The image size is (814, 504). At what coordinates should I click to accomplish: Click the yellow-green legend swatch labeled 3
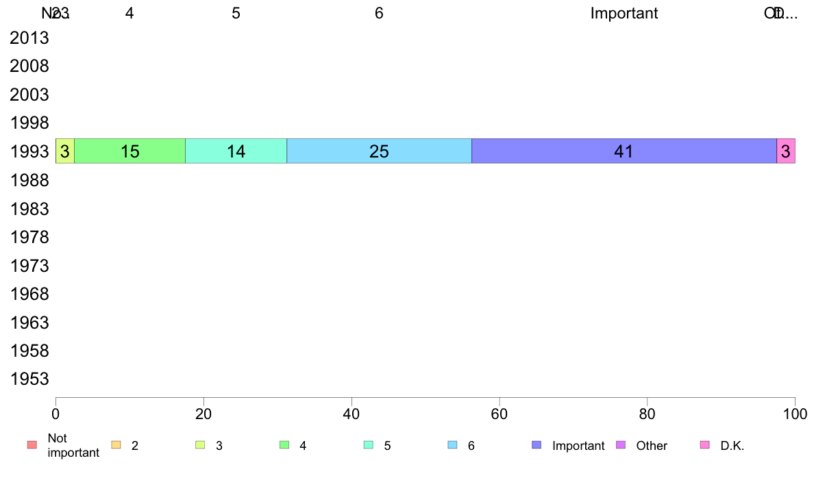[200, 445]
